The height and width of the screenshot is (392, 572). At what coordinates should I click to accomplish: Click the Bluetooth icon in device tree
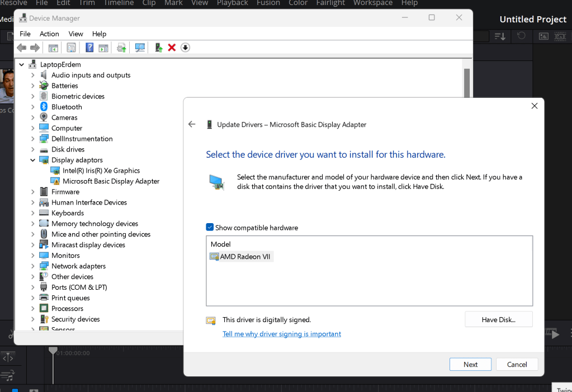click(44, 107)
